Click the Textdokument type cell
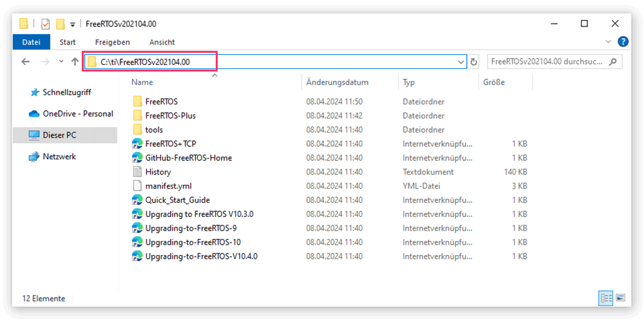Image resolution: width=644 pixels, height=322 pixels. (x=428, y=172)
